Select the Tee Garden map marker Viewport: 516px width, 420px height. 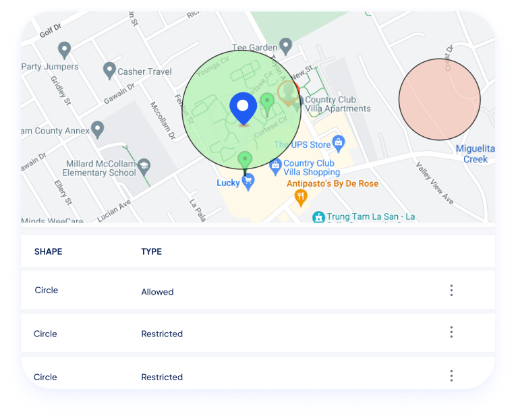tap(286, 47)
